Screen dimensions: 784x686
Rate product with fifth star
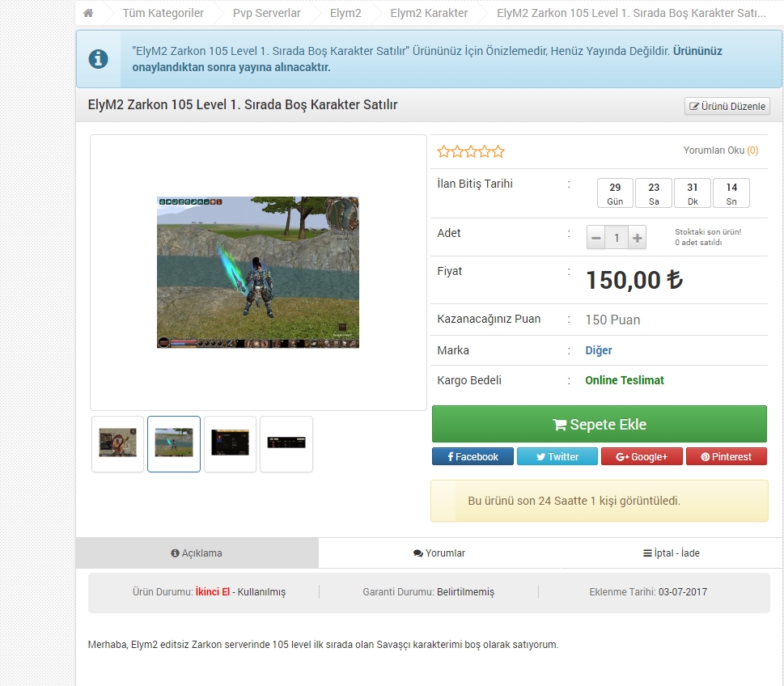pyautogui.click(x=498, y=151)
